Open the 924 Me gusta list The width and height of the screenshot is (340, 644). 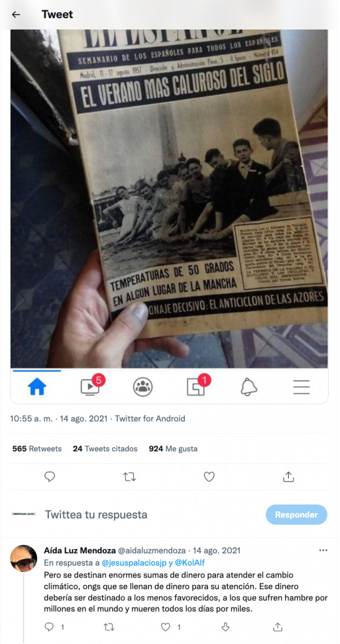coord(173,449)
